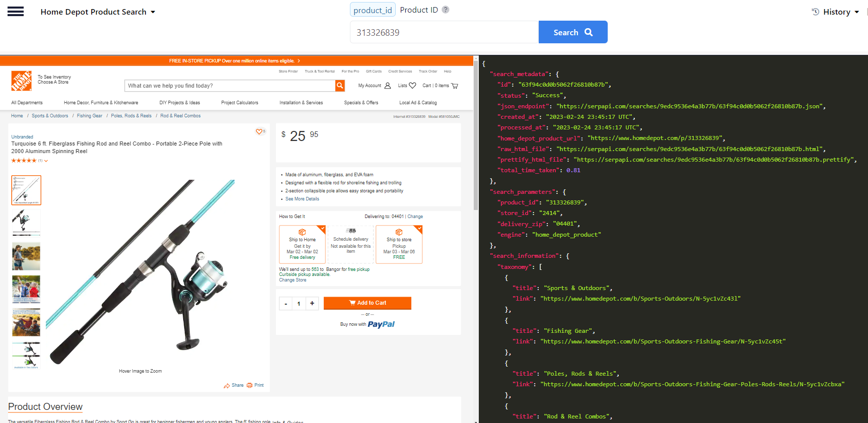Click Change delivery zip link
Screen dimensions: 868x423
(415, 217)
